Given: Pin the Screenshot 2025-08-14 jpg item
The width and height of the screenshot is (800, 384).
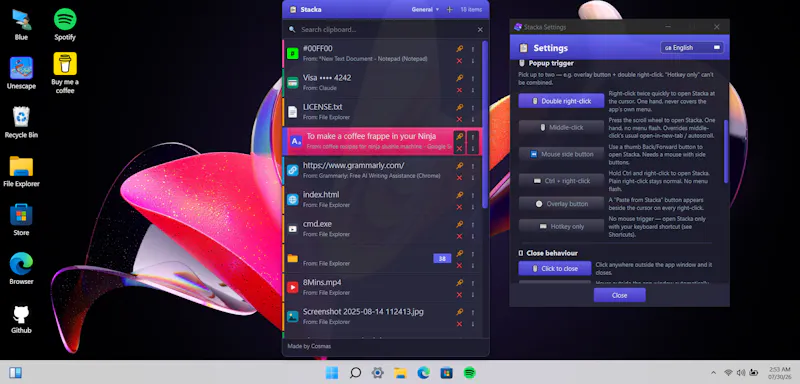Looking at the screenshot, I should (459, 312).
